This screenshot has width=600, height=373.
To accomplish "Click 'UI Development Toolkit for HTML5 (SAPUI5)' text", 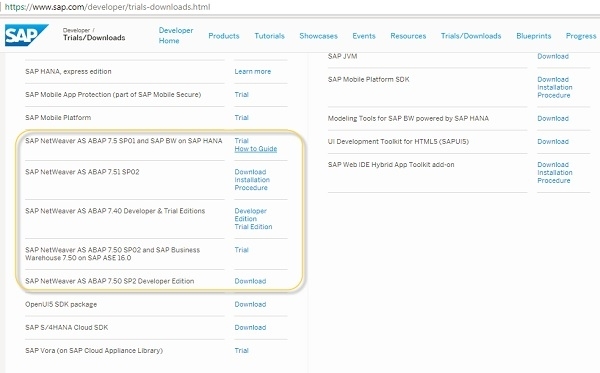I will [x=398, y=142].
